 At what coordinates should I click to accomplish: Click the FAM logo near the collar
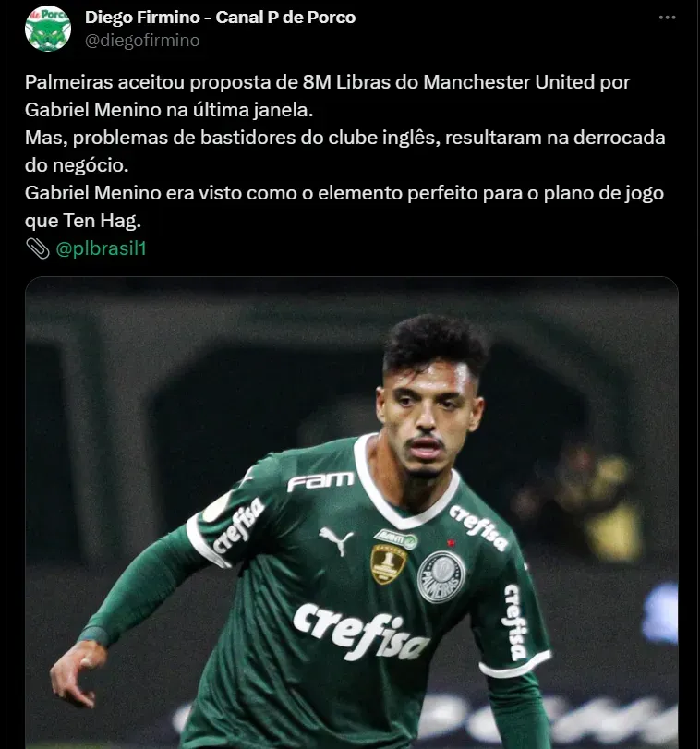pos(320,481)
